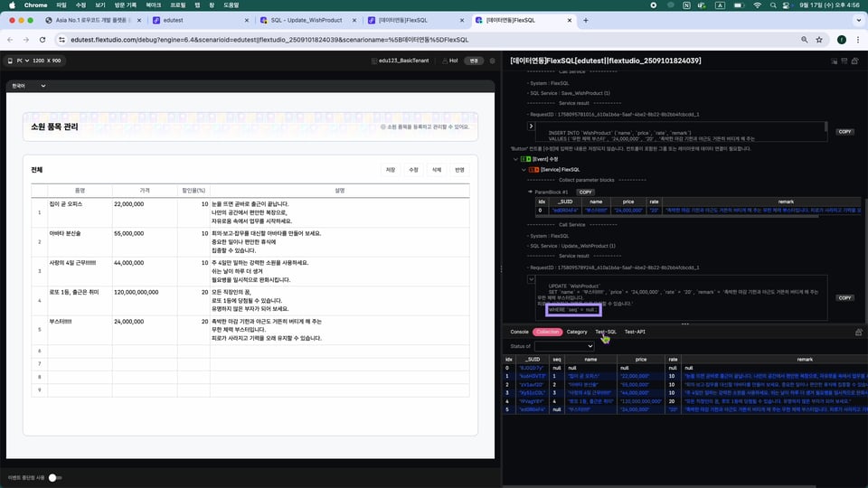Copy ParamBlock #1
The image size is (868, 488).
585,192
